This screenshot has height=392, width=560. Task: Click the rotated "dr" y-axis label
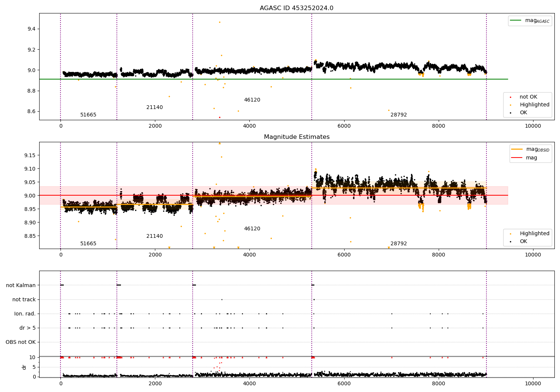click(x=24, y=367)
